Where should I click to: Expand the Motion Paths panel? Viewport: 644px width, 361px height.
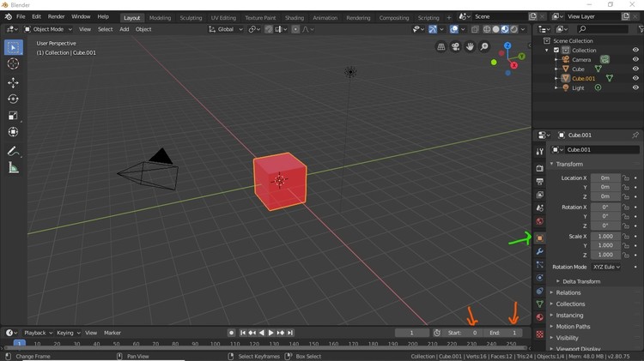573,327
